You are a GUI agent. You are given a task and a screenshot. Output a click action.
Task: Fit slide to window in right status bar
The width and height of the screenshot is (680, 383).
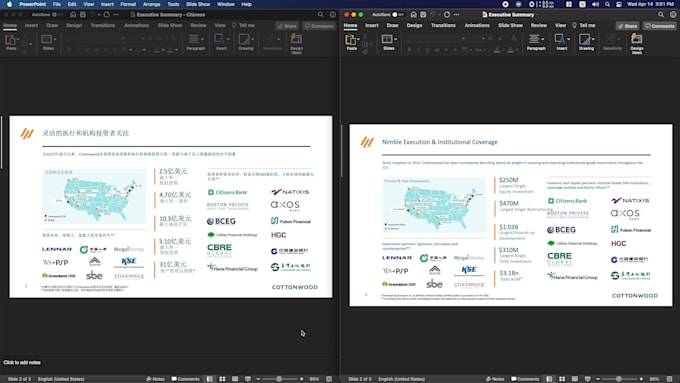[x=669, y=379]
